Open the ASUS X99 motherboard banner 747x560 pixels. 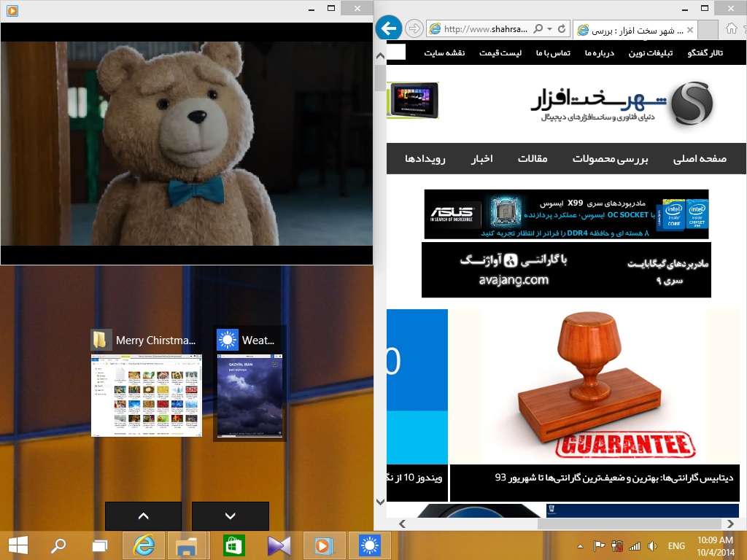pyautogui.click(x=566, y=214)
